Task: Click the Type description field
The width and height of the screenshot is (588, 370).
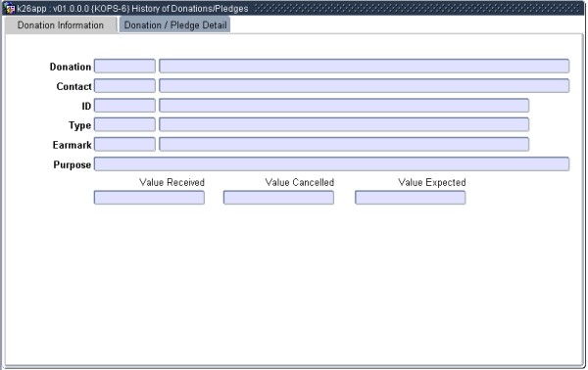Action: [344, 124]
